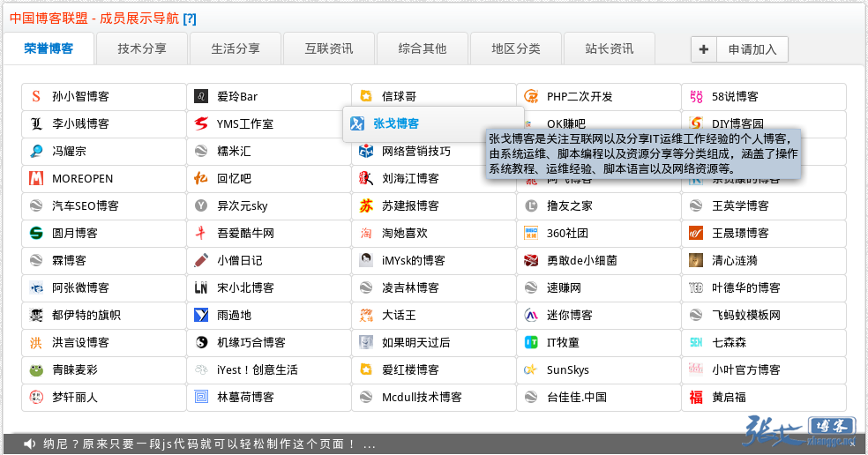Open the 网络营销技巧 link

coord(416,151)
